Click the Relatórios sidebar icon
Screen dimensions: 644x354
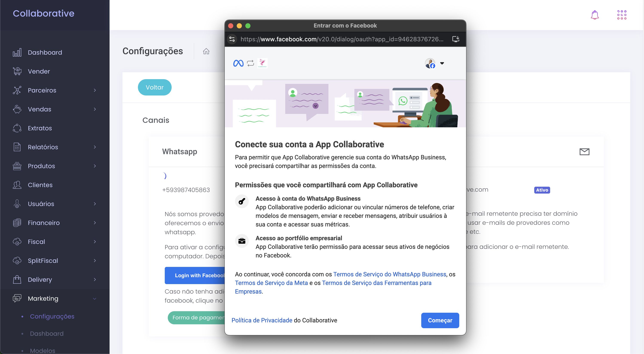17,147
